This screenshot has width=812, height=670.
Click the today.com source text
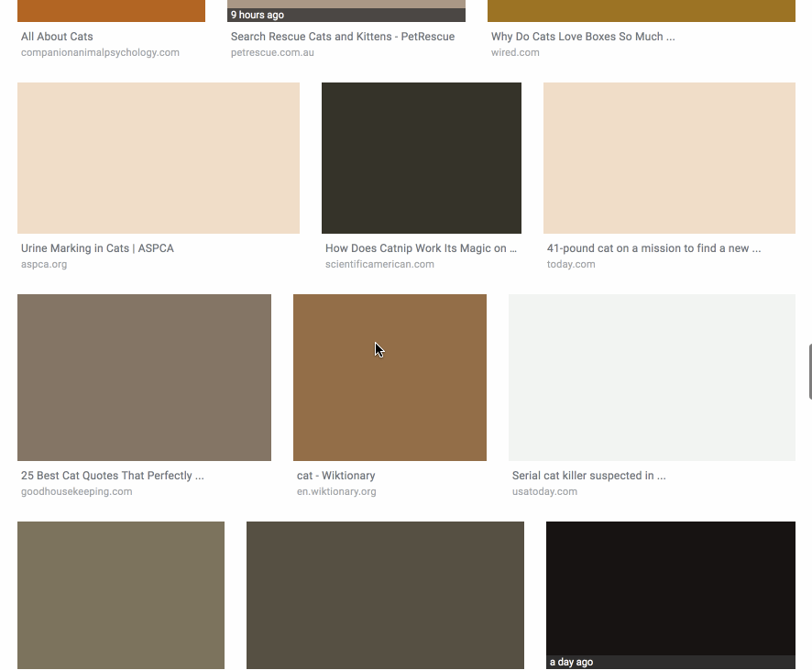(571, 265)
